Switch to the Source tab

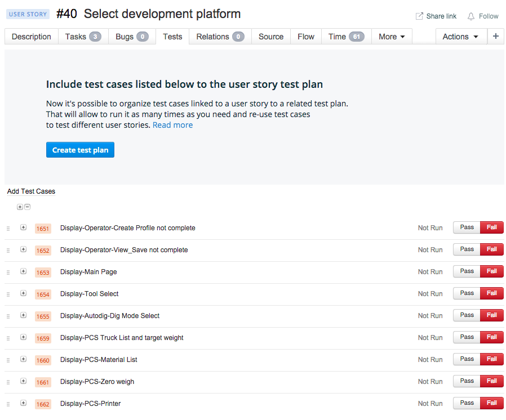pyautogui.click(x=270, y=37)
